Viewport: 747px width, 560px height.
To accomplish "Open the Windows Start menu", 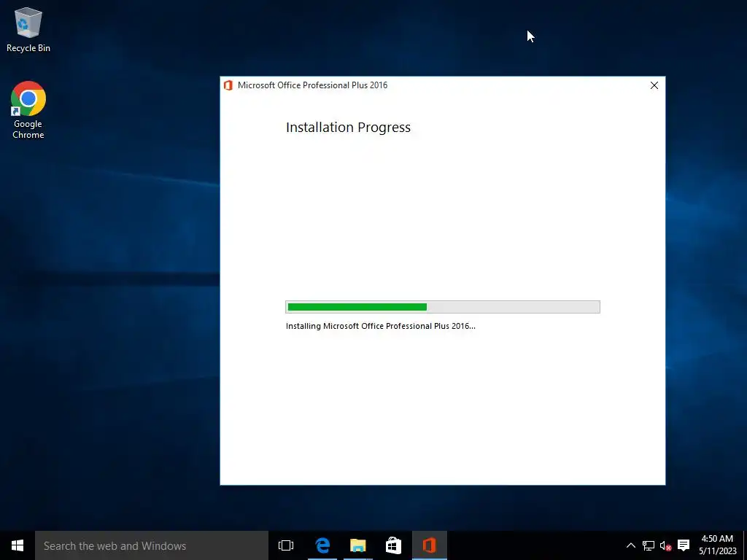I will tap(18, 545).
